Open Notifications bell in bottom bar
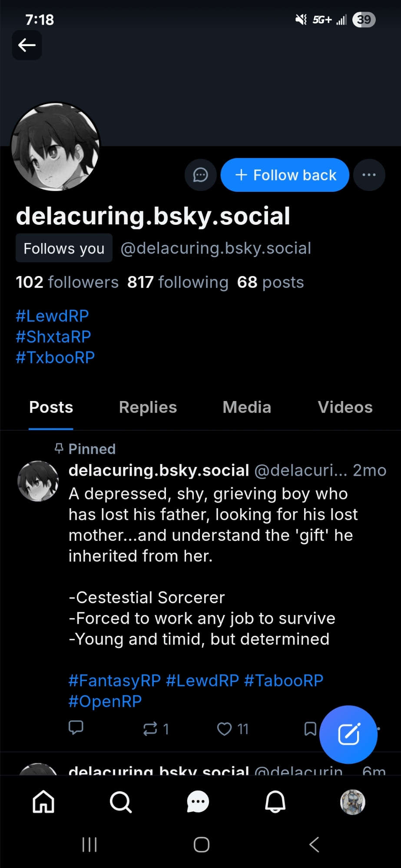401x868 pixels. pyautogui.click(x=275, y=802)
